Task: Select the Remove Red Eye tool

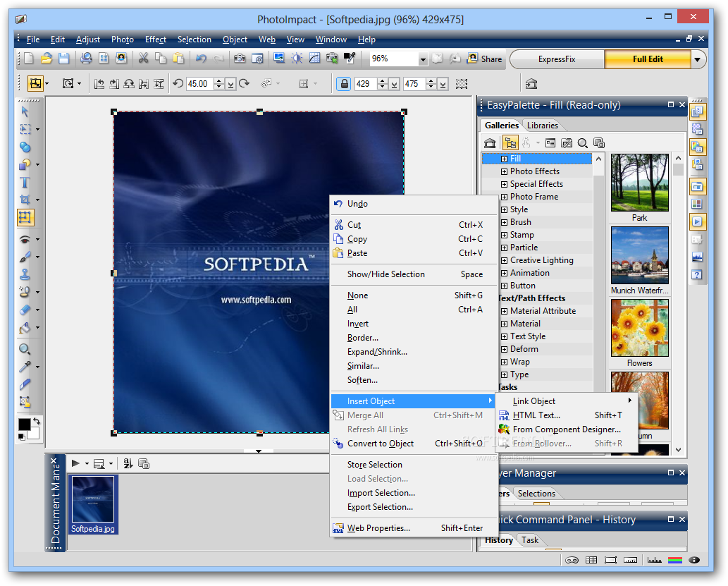Action: pyautogui.click(x=25, y=239)
